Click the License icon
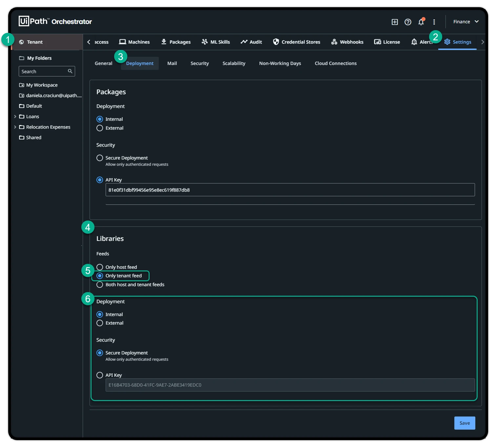 pos(378,42)
